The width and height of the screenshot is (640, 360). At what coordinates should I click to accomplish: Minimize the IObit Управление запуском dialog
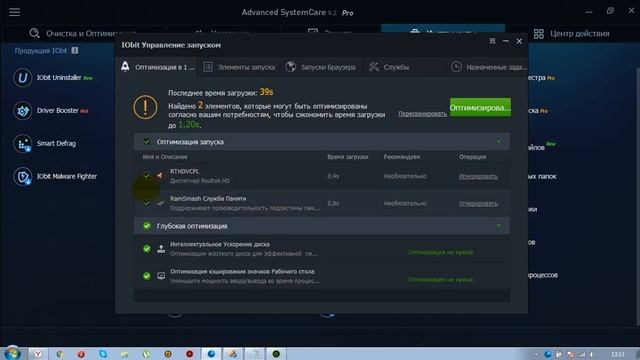coord(506,41)
